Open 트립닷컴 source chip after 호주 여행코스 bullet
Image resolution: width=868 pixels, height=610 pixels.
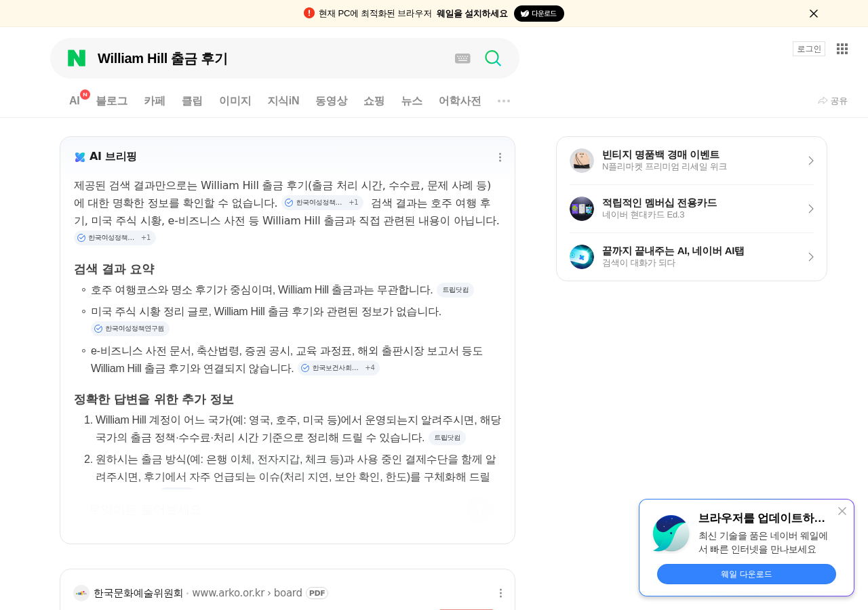pos(456,290)
